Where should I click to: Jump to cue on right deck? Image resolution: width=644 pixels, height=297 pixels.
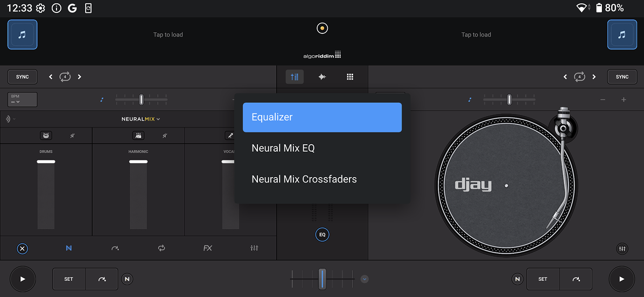[x=576, y=279]
